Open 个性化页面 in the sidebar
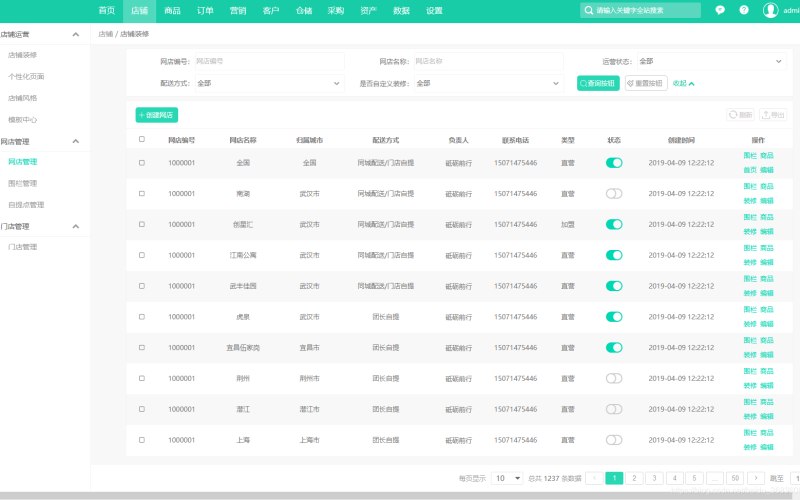800x500 pixels. point(26,77)
